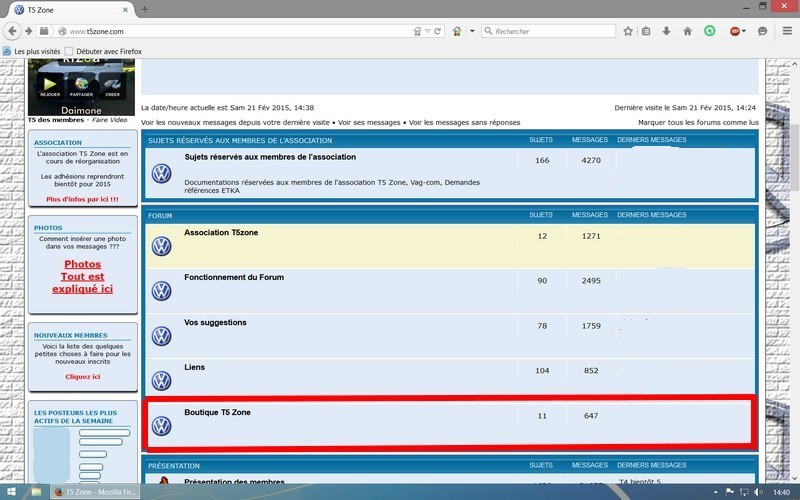This screenshot has height=500, width=800.
Task: Open File Explorer from taskbar
Action: coord(36,492)
